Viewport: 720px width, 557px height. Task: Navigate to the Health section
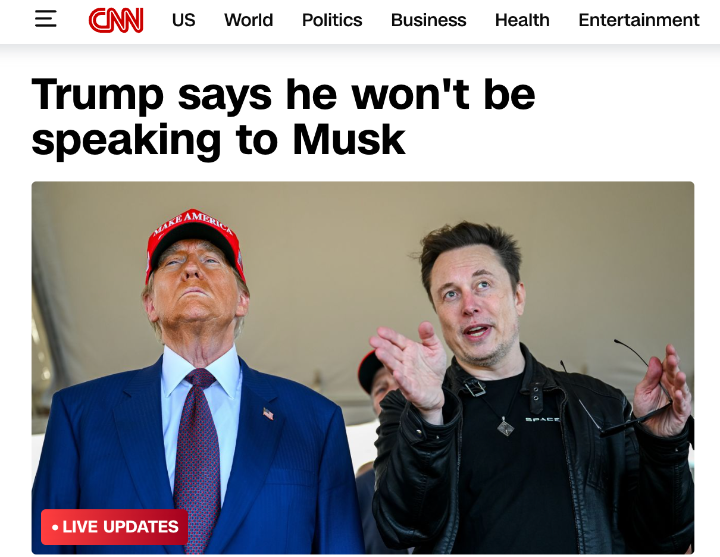522,20
